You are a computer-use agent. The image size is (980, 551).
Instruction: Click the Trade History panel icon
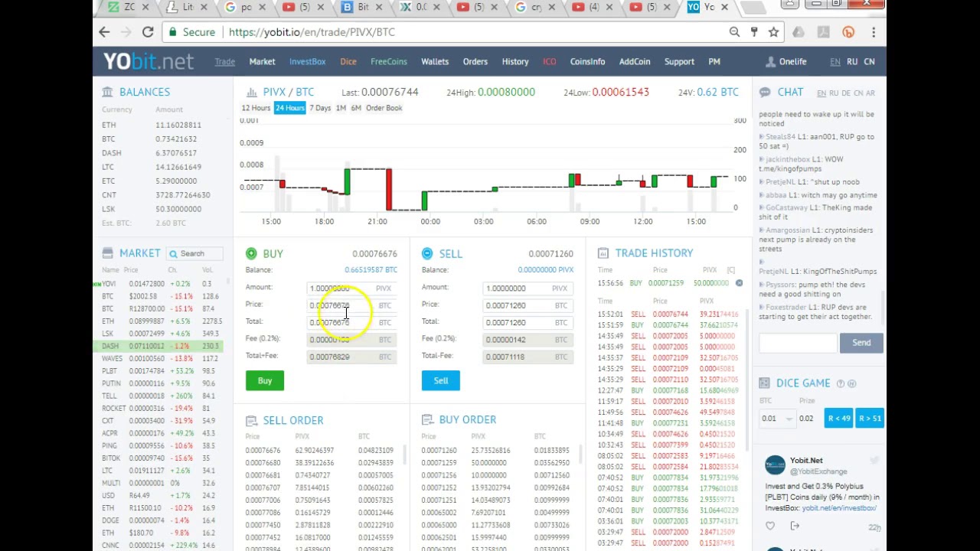point(603,253)
